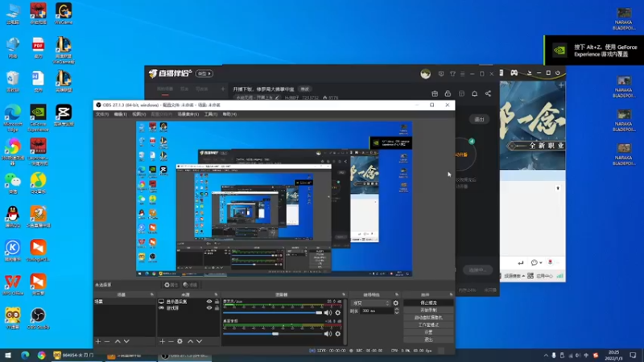Add a new scene with plus icon

(98, 341)
